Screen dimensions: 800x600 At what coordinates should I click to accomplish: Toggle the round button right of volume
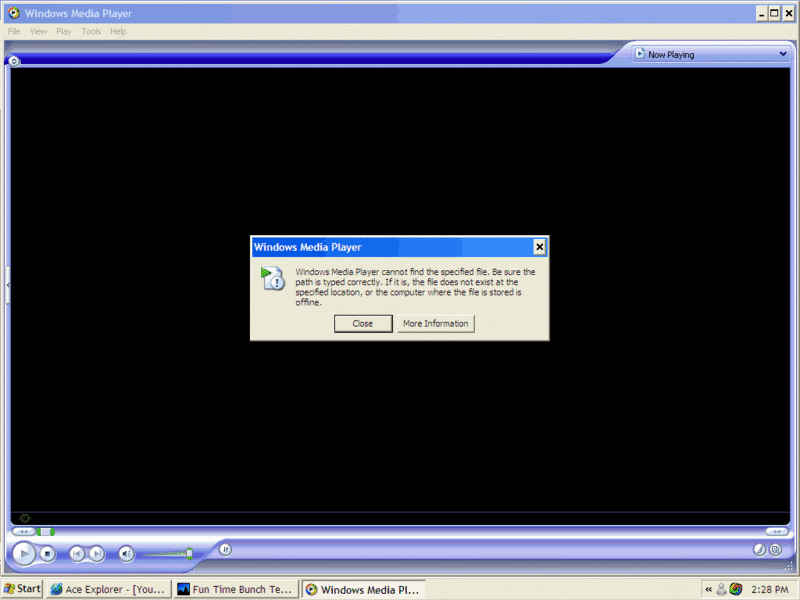coord(225,549)
